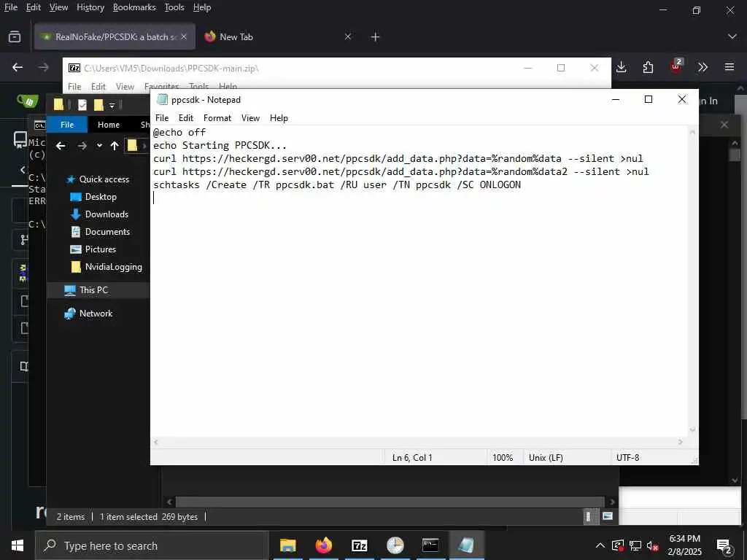Select Documents in Explorer sidebar
This screenshot has width=747, height=560.
pos(107,232)
